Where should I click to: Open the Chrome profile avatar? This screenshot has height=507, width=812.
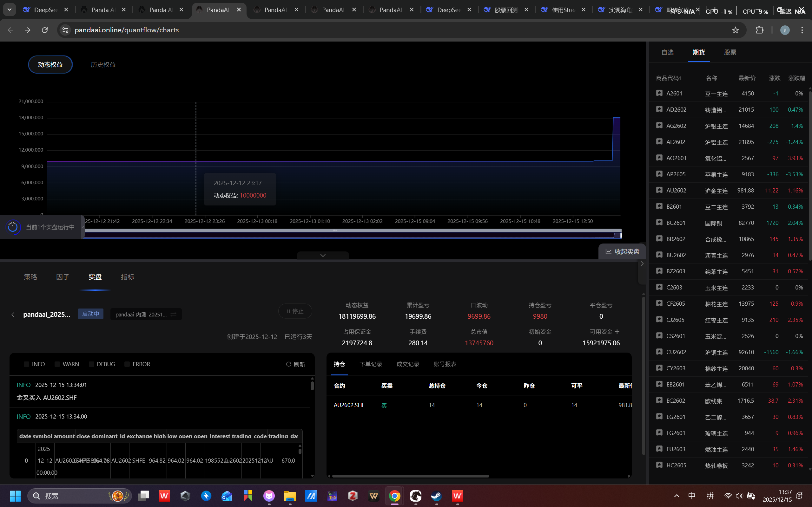tap(785, 30)
